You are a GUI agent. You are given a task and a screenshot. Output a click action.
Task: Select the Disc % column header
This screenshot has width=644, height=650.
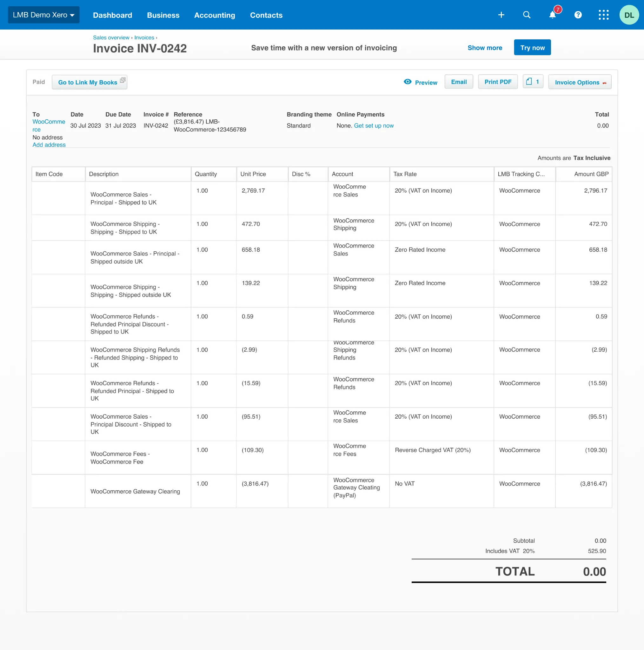[x=308, y=174]
